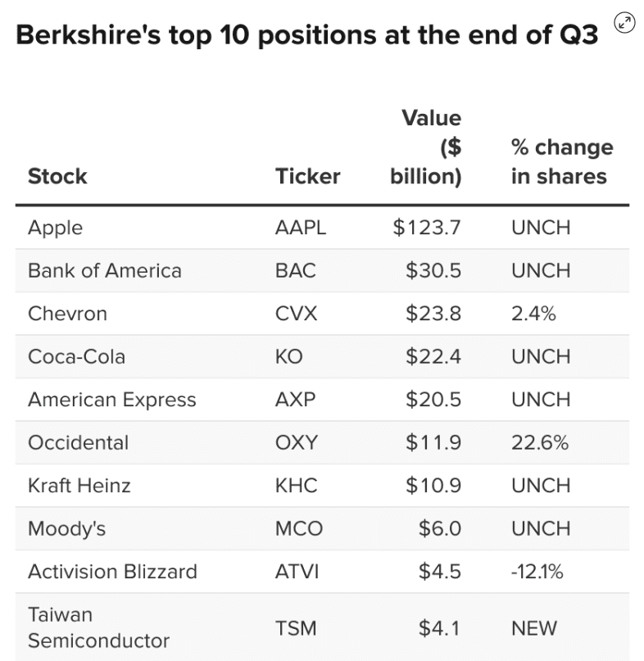Screen dimensions: 644x661
Task: Click the Moody's stock name
Action: point(67,528)
